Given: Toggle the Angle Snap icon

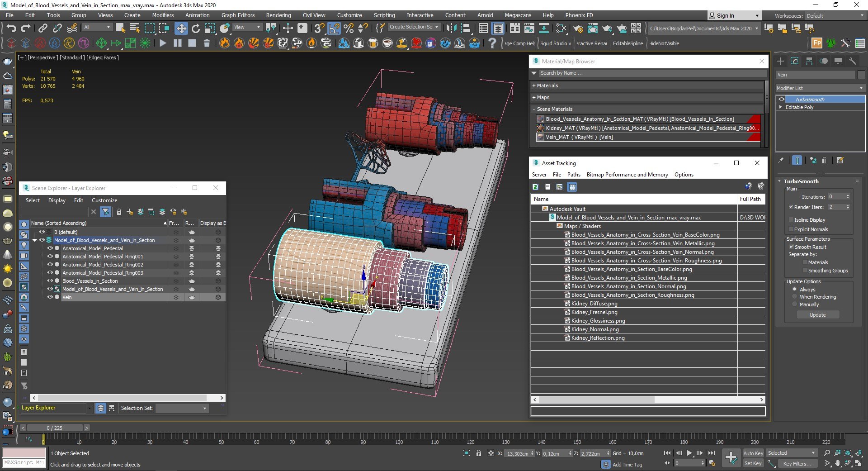Looking at the screenshot, I should tap(334, 28).
